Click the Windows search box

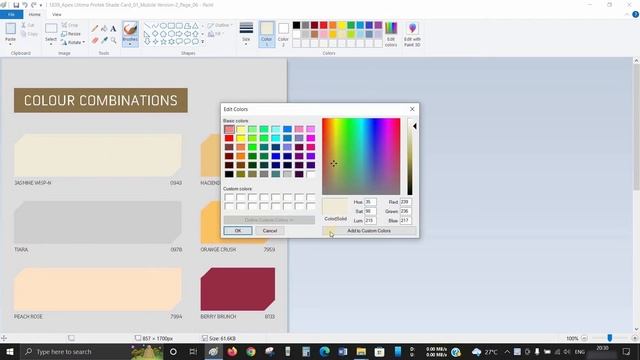coord(74,351)
